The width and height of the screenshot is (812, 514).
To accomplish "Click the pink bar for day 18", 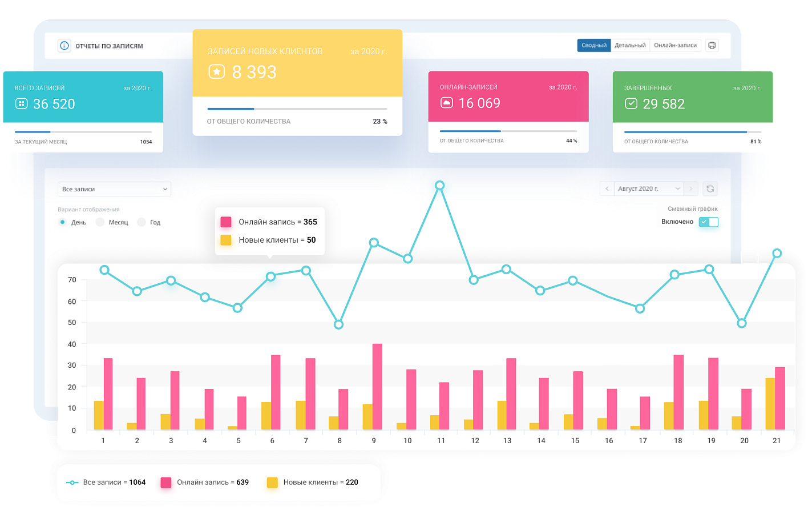I will click(x=678, y=392).
